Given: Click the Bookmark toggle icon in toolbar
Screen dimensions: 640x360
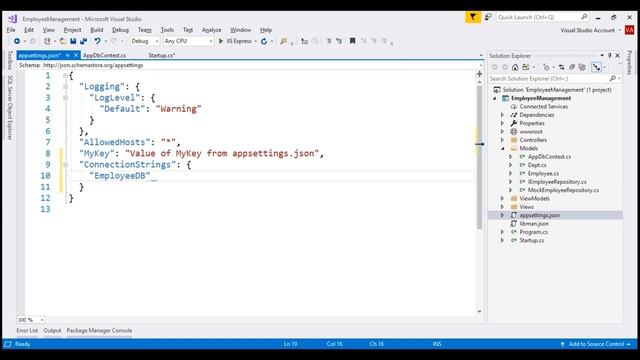Looking at the screenshot, I should pyautogui.click(x=353, y=41).
